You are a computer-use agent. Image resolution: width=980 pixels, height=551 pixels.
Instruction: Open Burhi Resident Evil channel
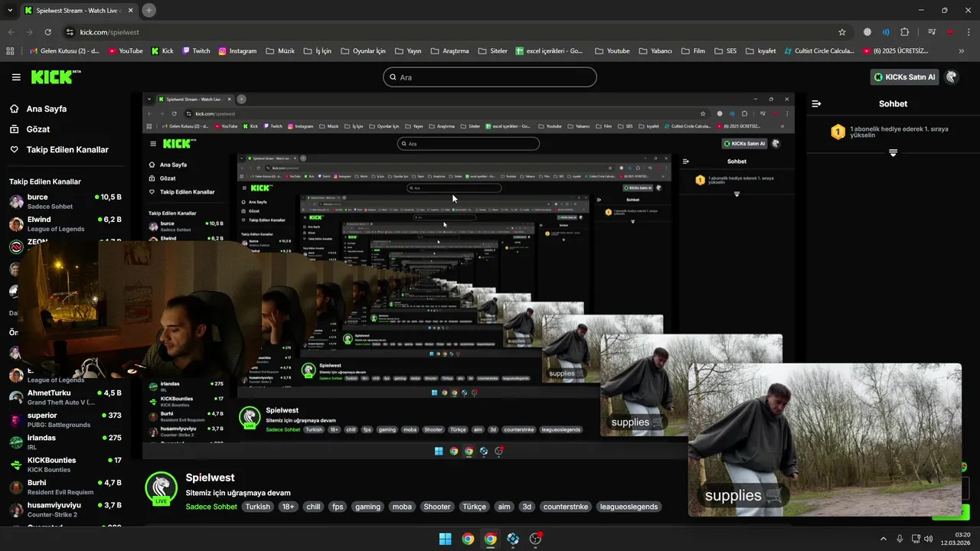coord(65,487)
